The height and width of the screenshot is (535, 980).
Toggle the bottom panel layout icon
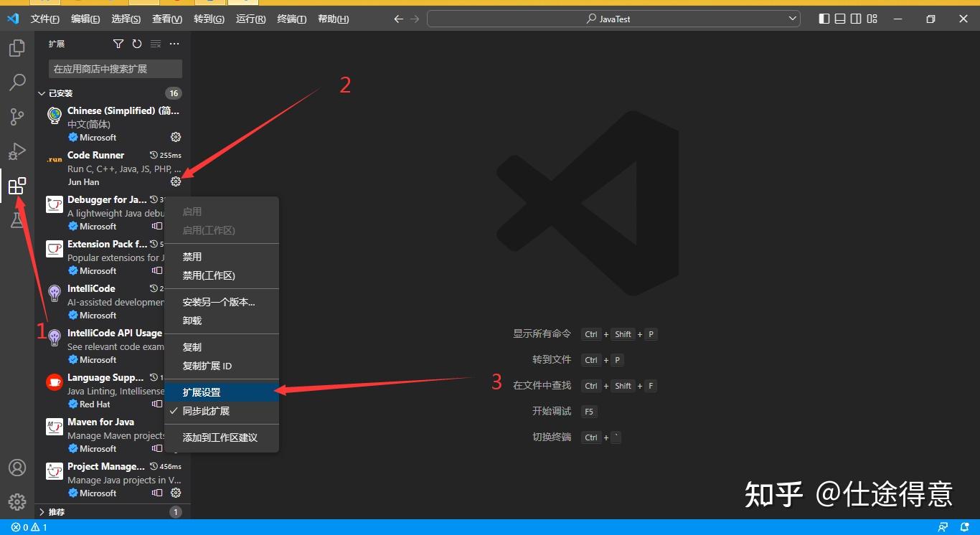(x=840, y=19)
